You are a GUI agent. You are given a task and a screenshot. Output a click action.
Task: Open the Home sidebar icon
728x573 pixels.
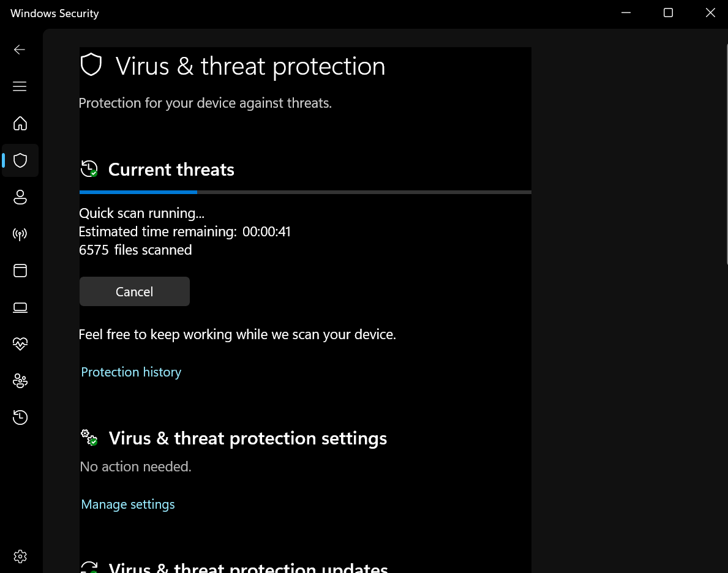point(20,123)
